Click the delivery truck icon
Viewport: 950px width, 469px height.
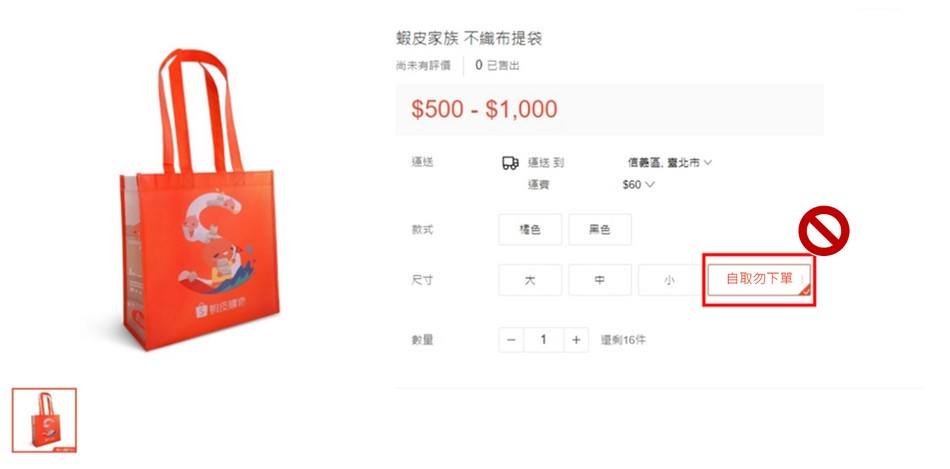(x=510, y=162)
